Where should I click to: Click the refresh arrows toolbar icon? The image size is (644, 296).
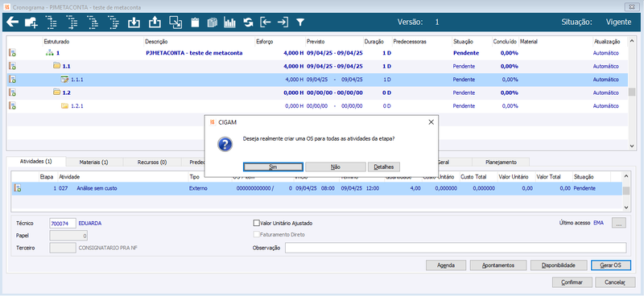248,23
